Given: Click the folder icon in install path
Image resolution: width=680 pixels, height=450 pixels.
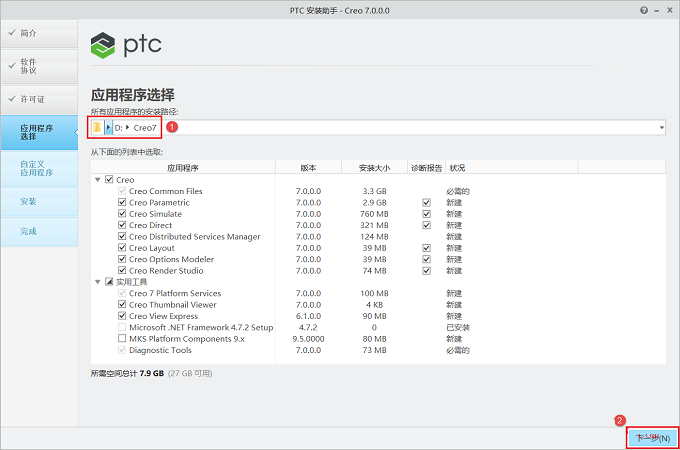Looking at the screenshot, I should tap(97, 127).
